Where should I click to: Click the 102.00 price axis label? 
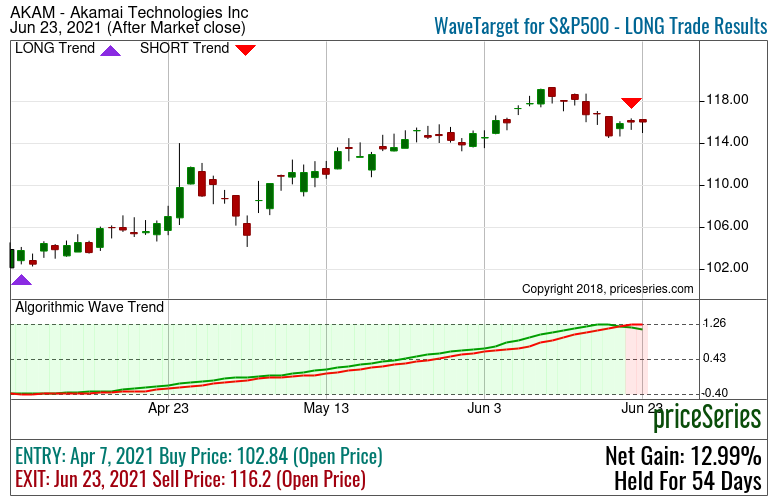click(x=727, y=268)
